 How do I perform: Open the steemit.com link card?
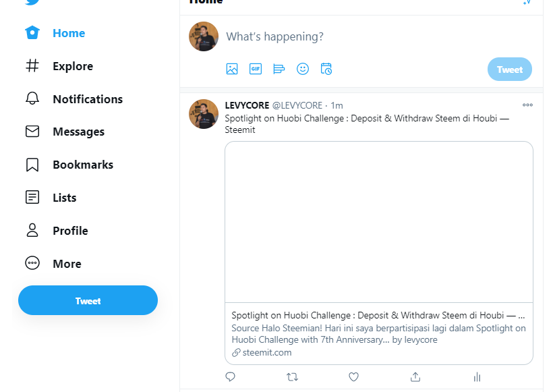[379, 253]
